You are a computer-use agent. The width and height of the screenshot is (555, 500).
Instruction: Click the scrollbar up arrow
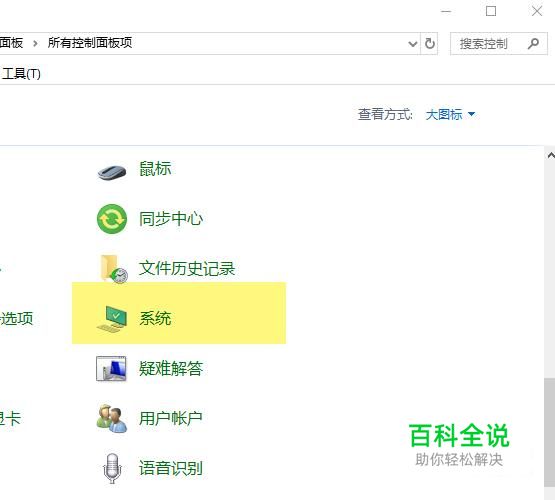[550, 155]
